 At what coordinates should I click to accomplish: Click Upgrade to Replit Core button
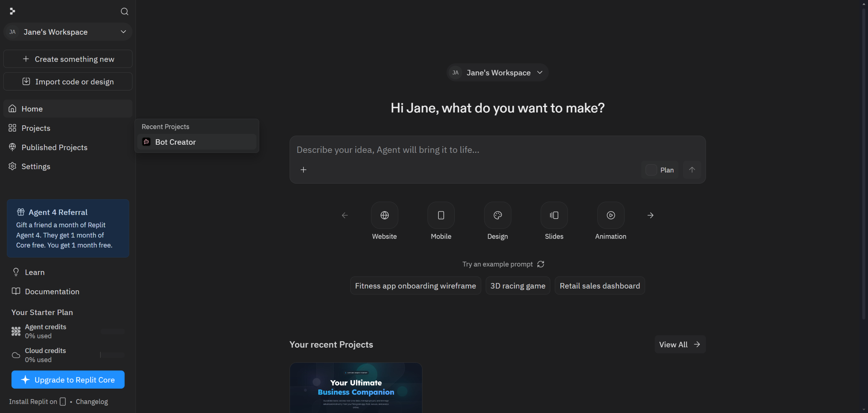(68, 380)
